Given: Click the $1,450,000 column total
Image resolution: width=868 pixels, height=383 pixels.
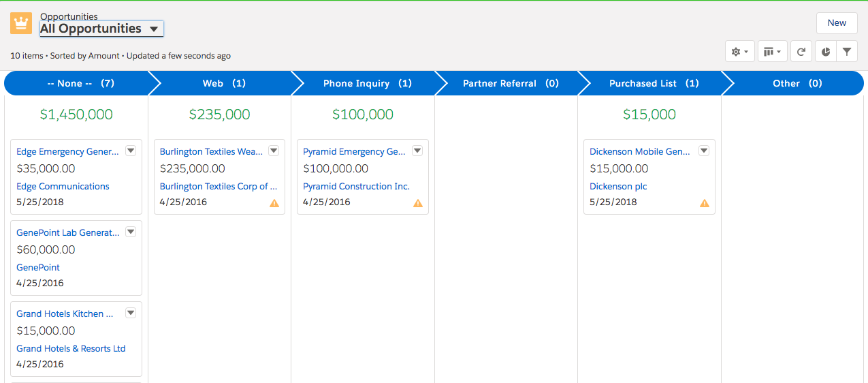Looking at the screenshot, I should pos(76,114).
